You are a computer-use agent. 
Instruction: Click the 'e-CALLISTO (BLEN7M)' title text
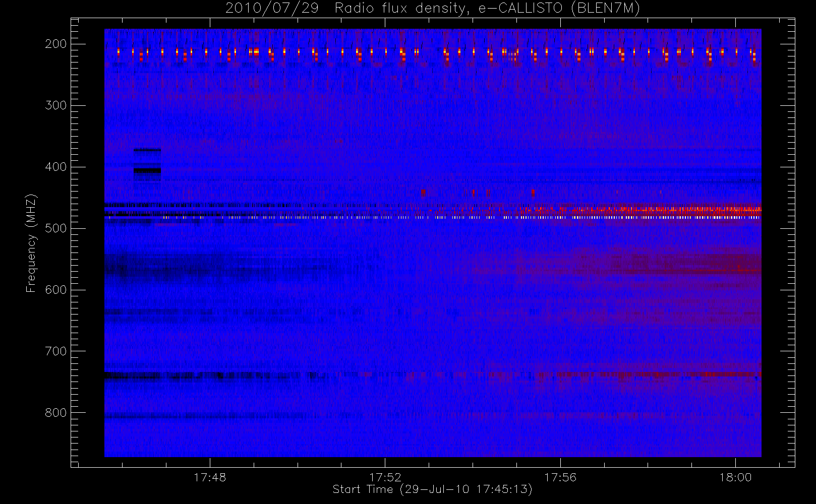point(559,9)
